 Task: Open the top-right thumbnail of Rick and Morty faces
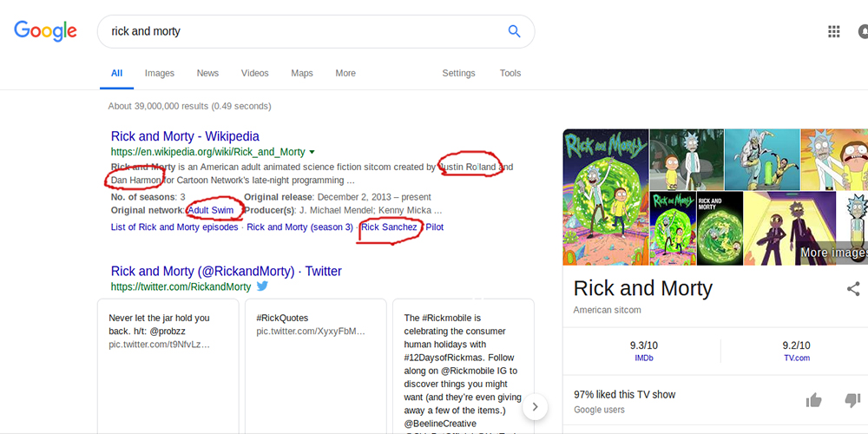click(x=834, y=160)
